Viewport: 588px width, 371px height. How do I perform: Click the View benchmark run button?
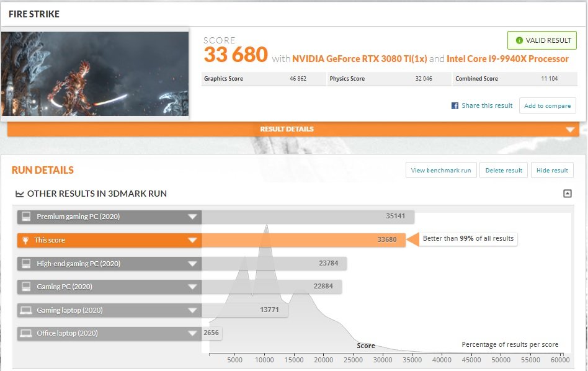pyautogui.click(x=441, y=171)
